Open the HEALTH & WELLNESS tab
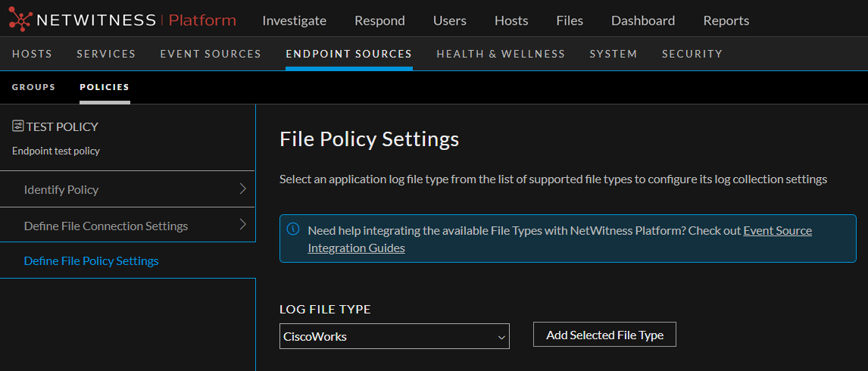 click(501, 54)
